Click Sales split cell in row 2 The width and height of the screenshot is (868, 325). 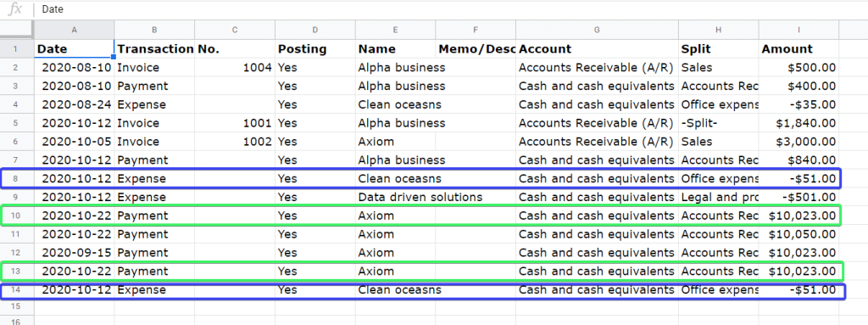(x=719, y=68)
